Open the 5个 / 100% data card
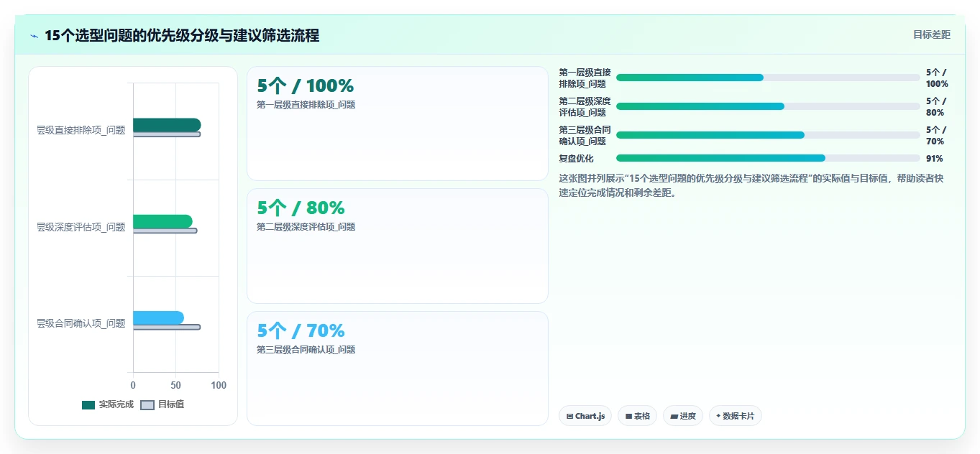The height and width of the screenshot is (454, 980). pyautogui.click(x=398, y=124)
